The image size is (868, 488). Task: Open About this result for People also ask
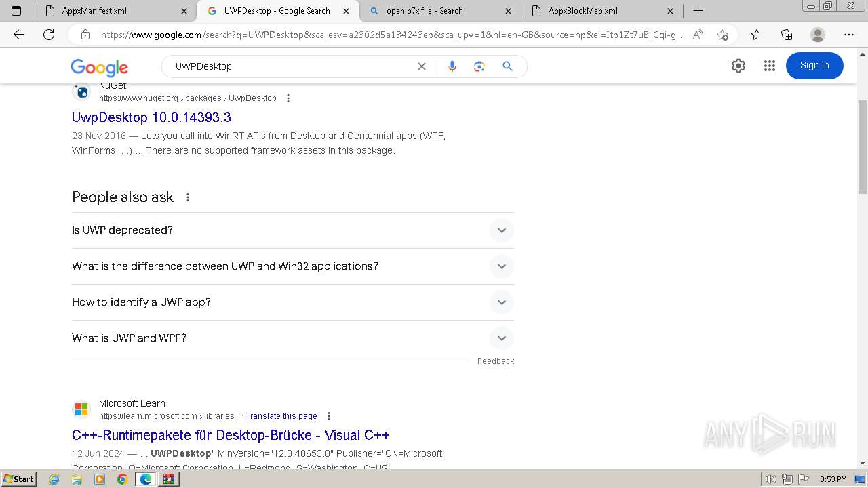point(188,197)
